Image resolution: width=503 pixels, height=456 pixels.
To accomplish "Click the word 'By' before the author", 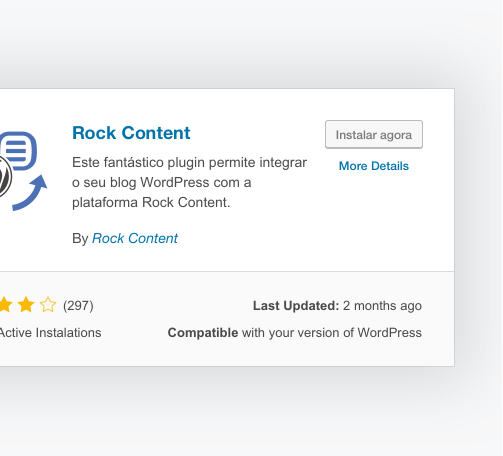I will [x=80, y=239].
